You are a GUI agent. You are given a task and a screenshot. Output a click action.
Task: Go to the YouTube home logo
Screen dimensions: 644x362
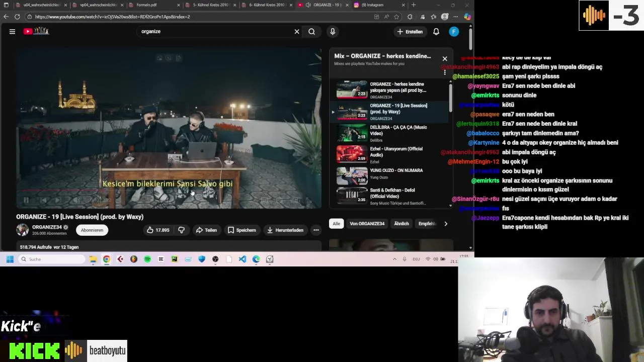(x=36, y=31)
